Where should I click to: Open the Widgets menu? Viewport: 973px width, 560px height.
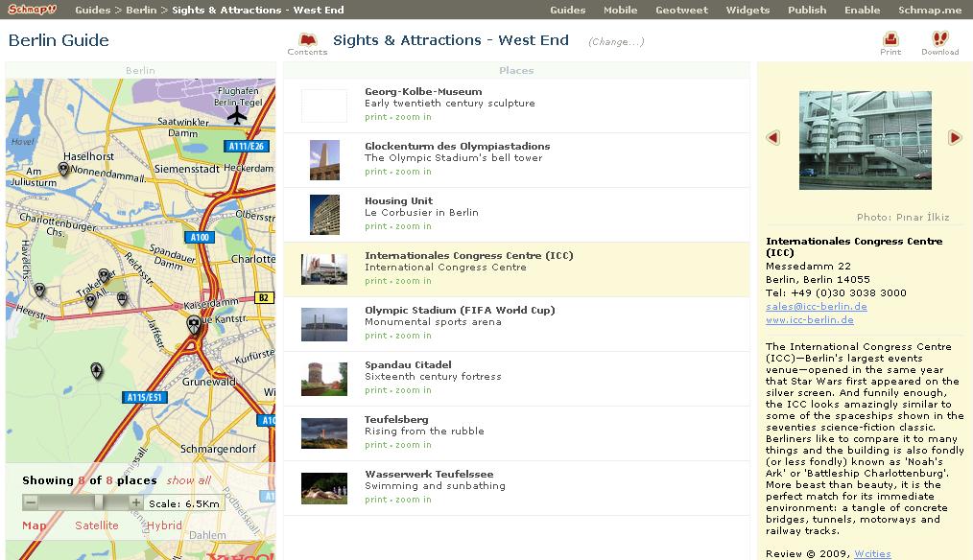click(x=748, y=10)
